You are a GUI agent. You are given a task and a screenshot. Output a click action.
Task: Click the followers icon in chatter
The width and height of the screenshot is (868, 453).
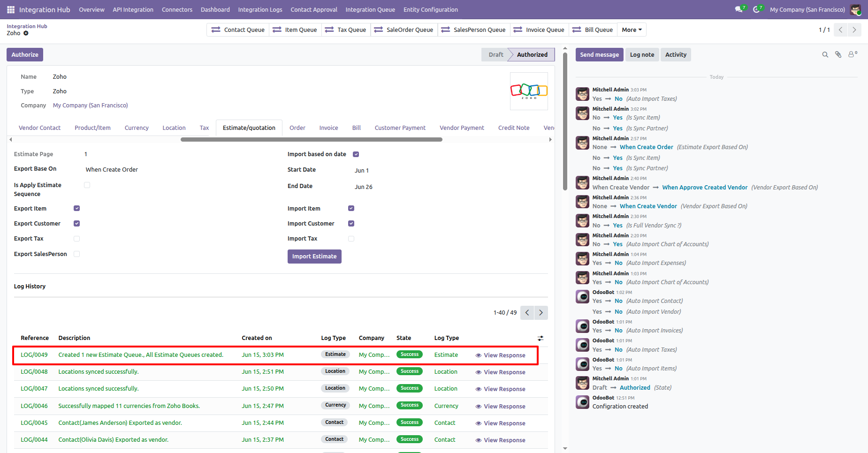(853, 54)
